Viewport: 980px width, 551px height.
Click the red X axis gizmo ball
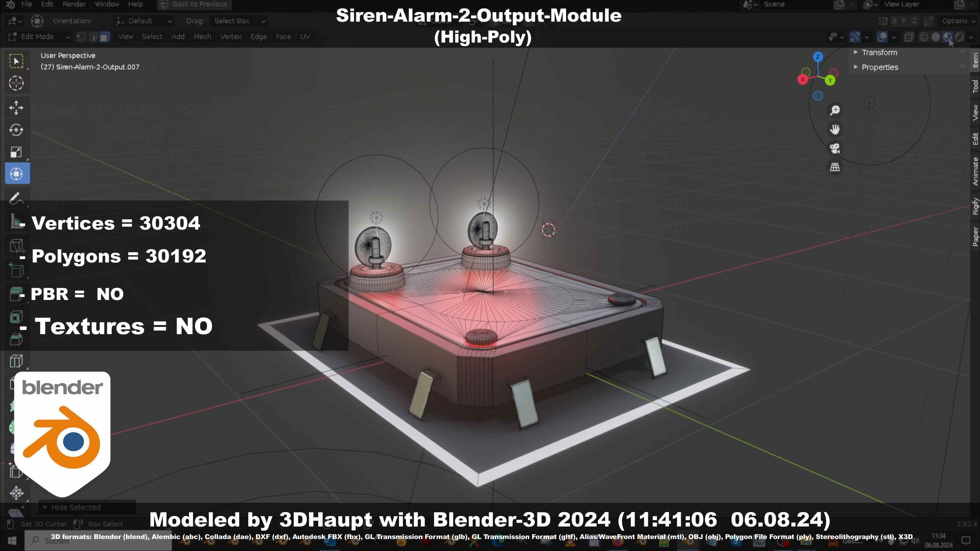803,80
